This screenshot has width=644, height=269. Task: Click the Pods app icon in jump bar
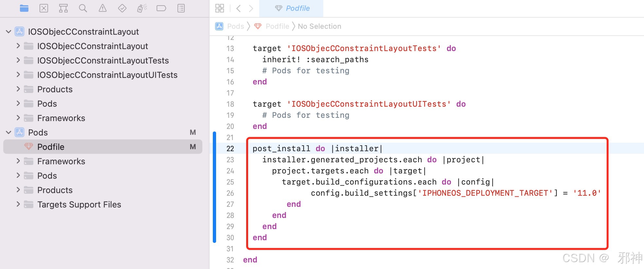pos(219,26)
